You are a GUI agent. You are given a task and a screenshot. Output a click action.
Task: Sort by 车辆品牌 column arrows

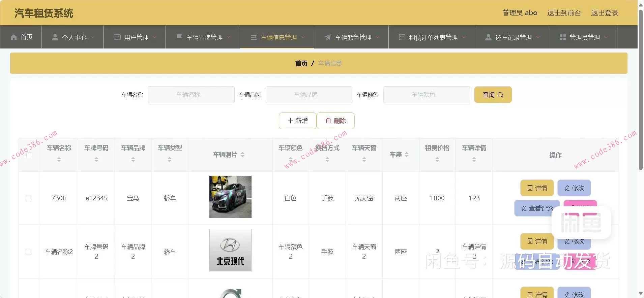click(x=133, y=159)
